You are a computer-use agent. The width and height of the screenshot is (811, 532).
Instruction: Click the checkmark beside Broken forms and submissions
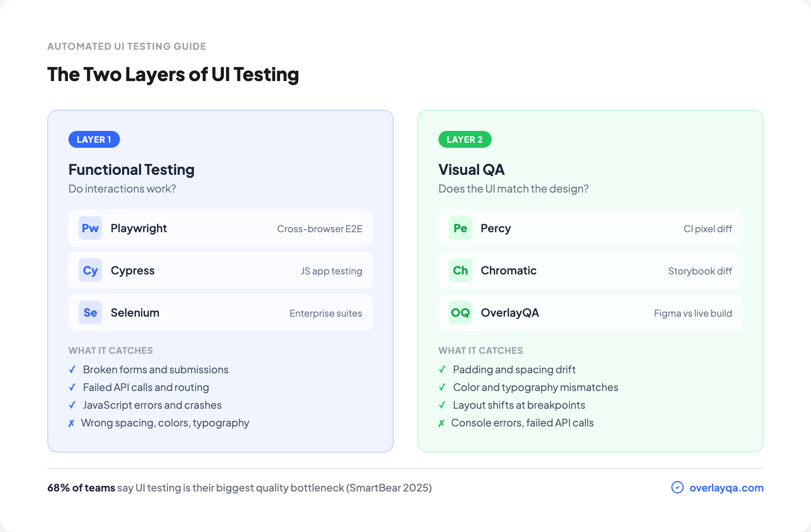(72, 369)
